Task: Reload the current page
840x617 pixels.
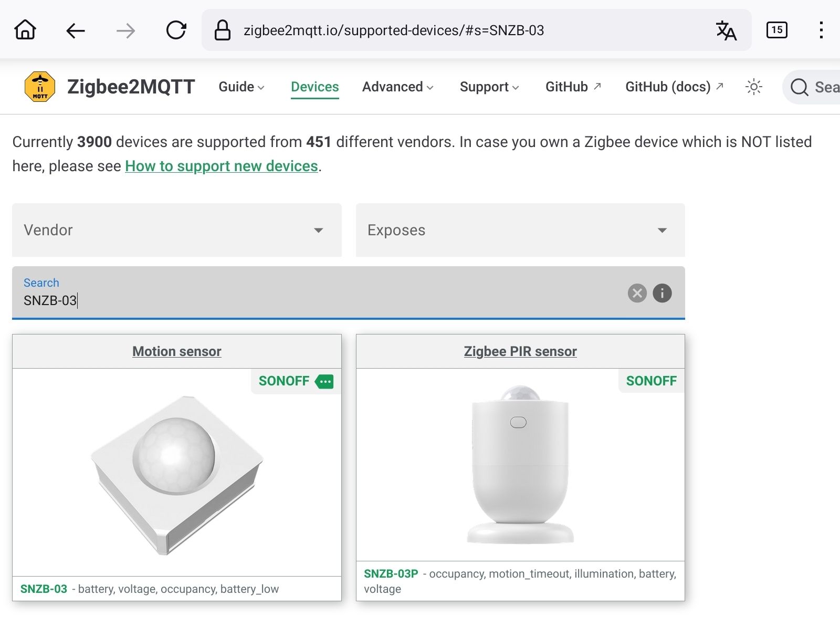Action: tap(176, 30)
